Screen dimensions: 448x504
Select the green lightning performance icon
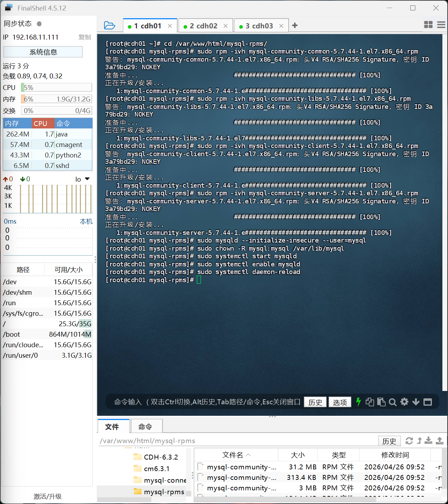pos(358,402)
